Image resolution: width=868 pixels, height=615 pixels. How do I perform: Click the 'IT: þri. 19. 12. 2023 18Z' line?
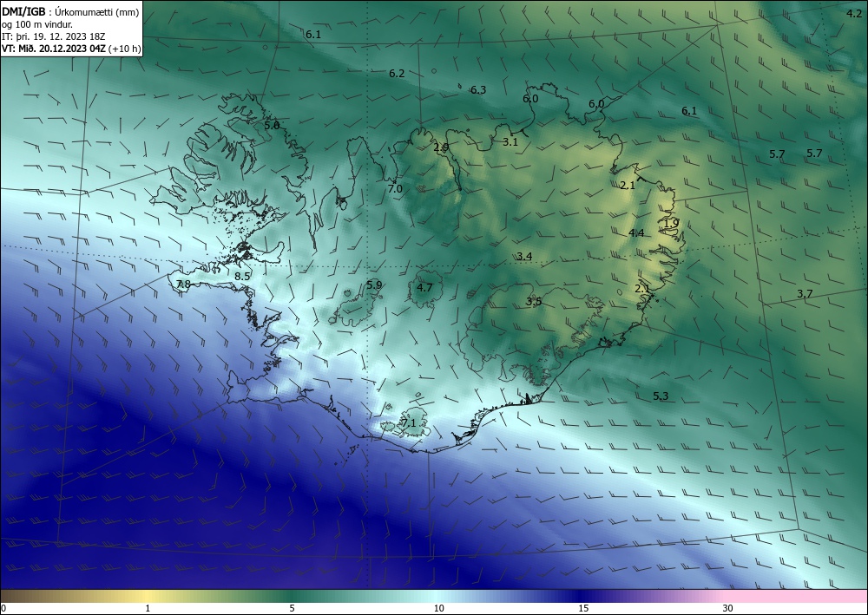53,36
